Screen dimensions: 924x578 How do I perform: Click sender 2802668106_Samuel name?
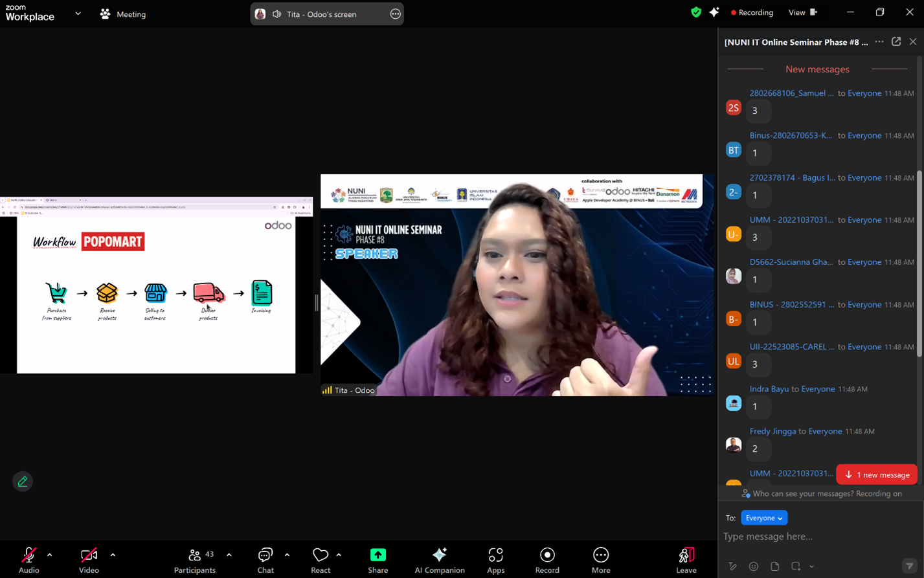click(x=791, y=93)
